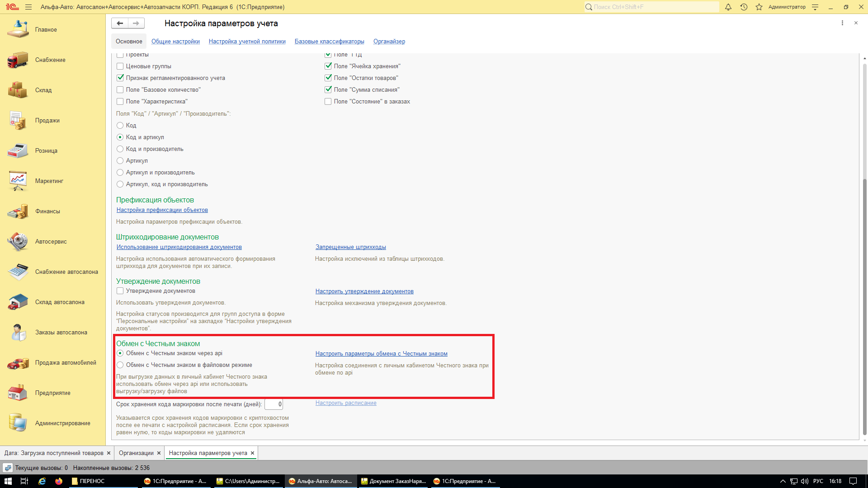Show notifications bell icon
Viewport: 868px width, 488px height.
[728, 7]
